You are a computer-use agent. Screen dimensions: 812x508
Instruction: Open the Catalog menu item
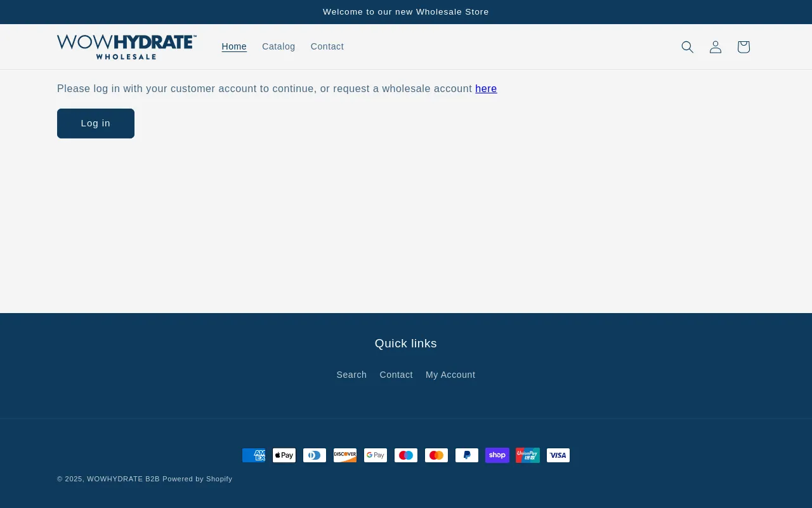(278, 46)
